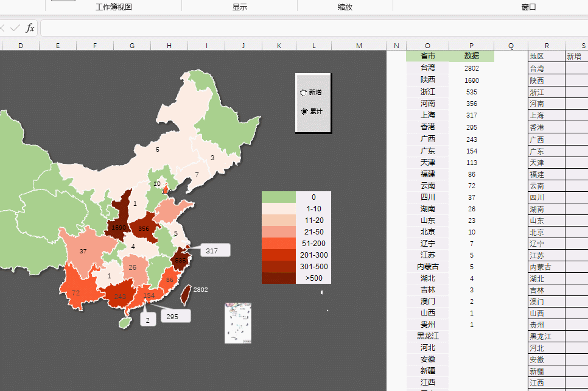Screen dimensions: 588x391
Task: Select column N header
Action: tap(396, 46)
